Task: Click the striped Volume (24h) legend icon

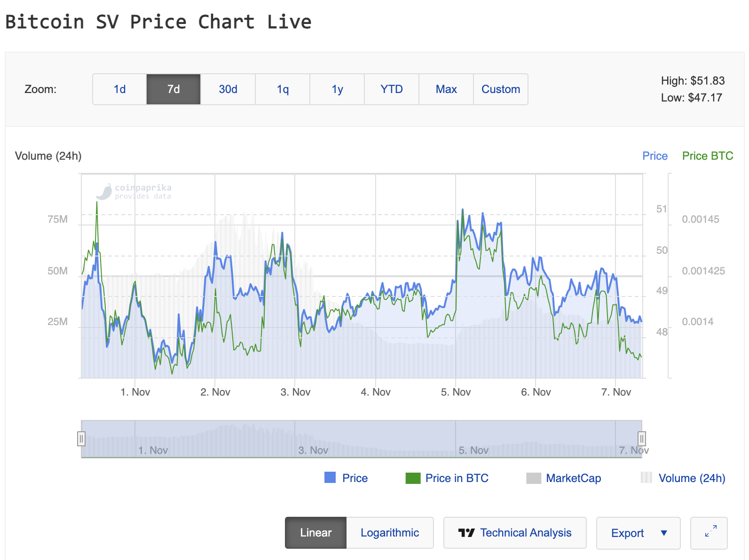Action: (x=647, y=478)
